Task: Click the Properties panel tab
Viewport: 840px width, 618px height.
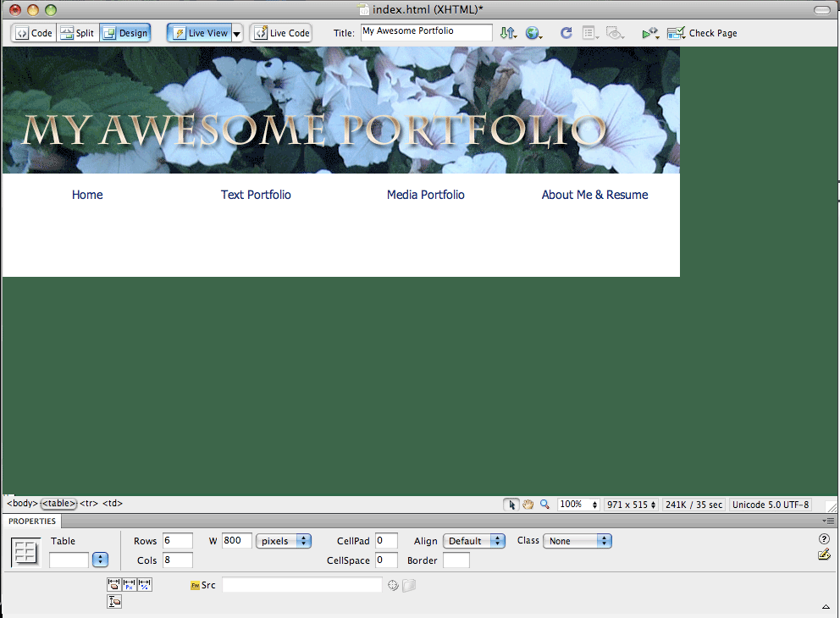Action: coord(32,521)
